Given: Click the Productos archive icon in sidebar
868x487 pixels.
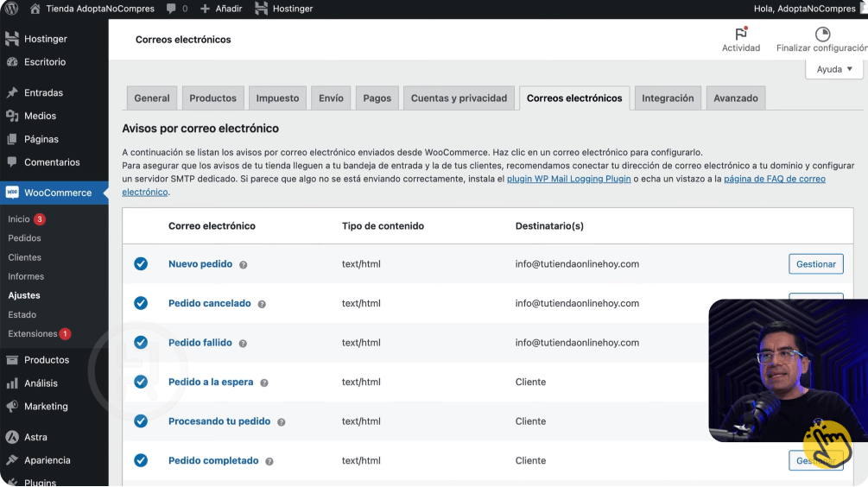Looking at the screenshot, I should 12,360.
